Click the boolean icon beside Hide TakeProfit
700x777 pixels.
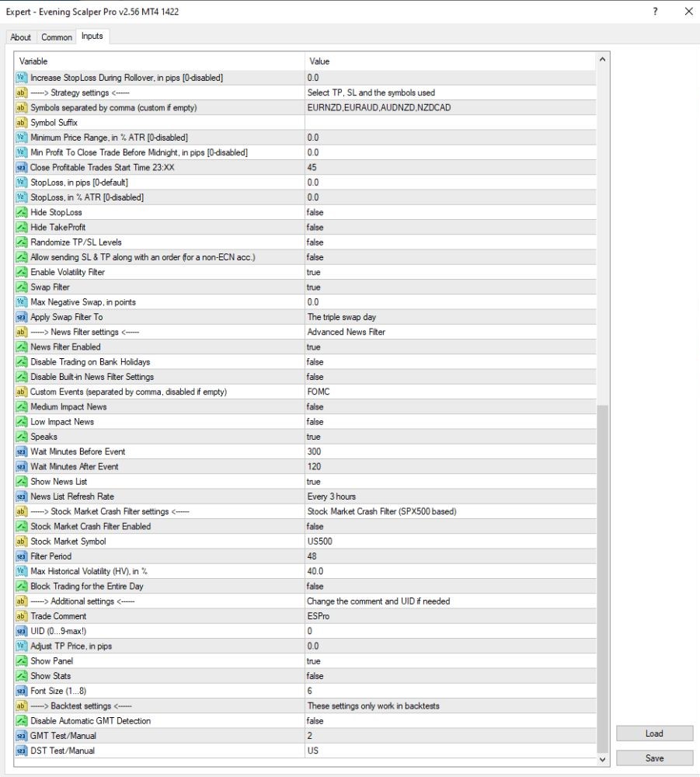click(21, 227)
